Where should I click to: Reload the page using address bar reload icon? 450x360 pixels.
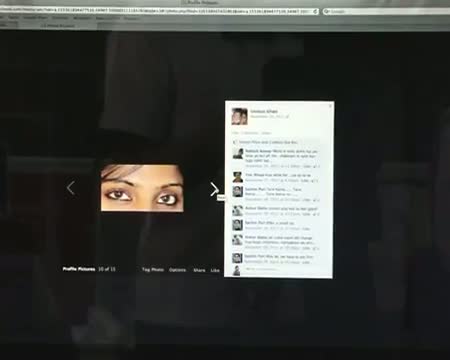tap(315, 11)
